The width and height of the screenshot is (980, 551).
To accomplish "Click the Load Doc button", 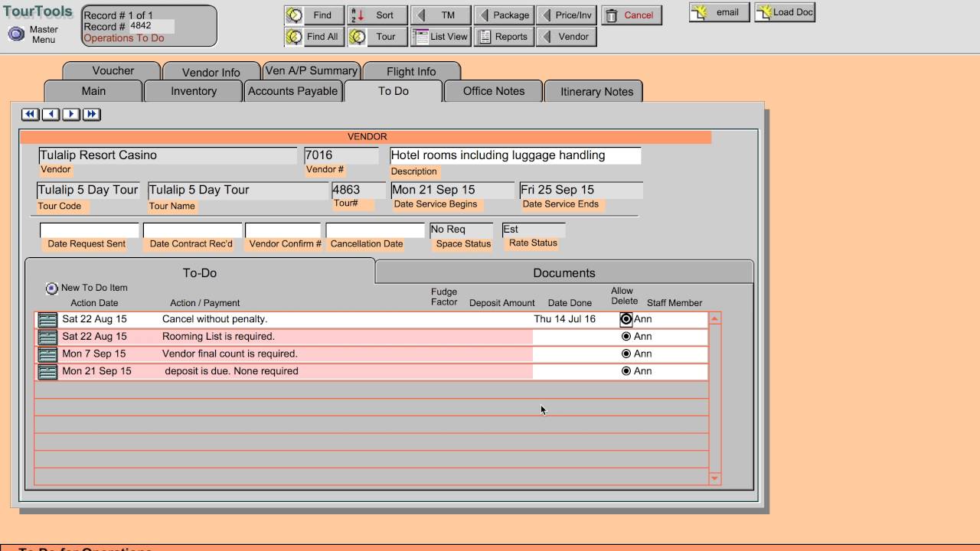I will (x=785, y=12).
